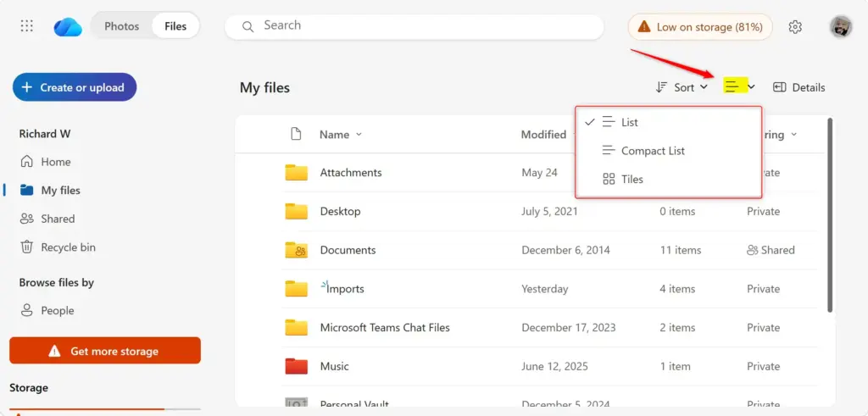Open the Name column dropdown arrow

359,135
